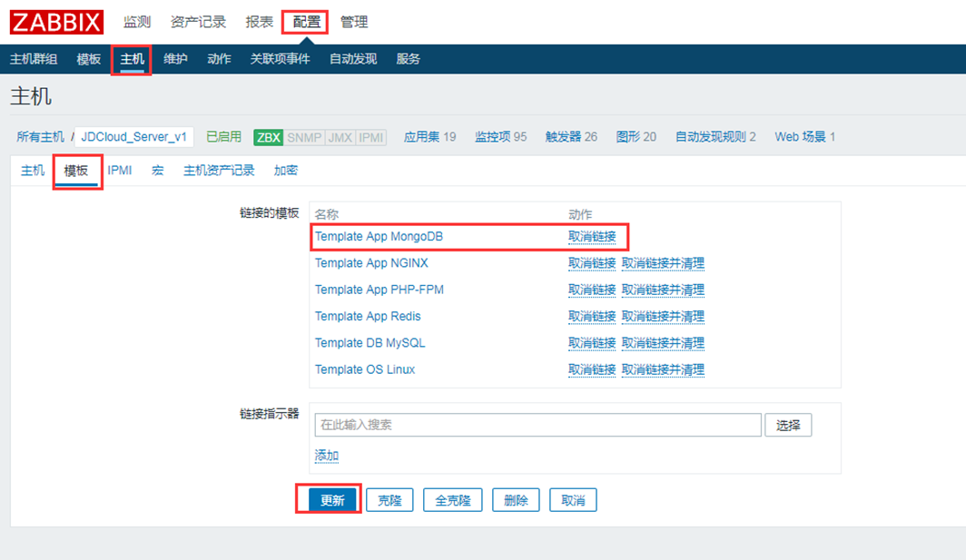Click 取消链接 for Template App Redis
Image resolution: width=966 pixels, height=560 pixels.
(x=592, y=316)
